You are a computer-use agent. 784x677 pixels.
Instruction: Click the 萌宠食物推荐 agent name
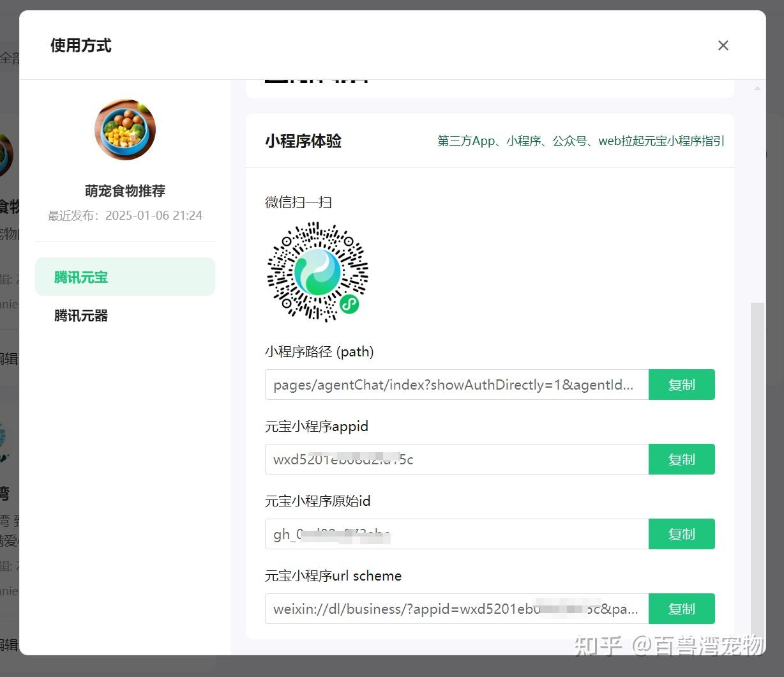click(x=125, y=191)
